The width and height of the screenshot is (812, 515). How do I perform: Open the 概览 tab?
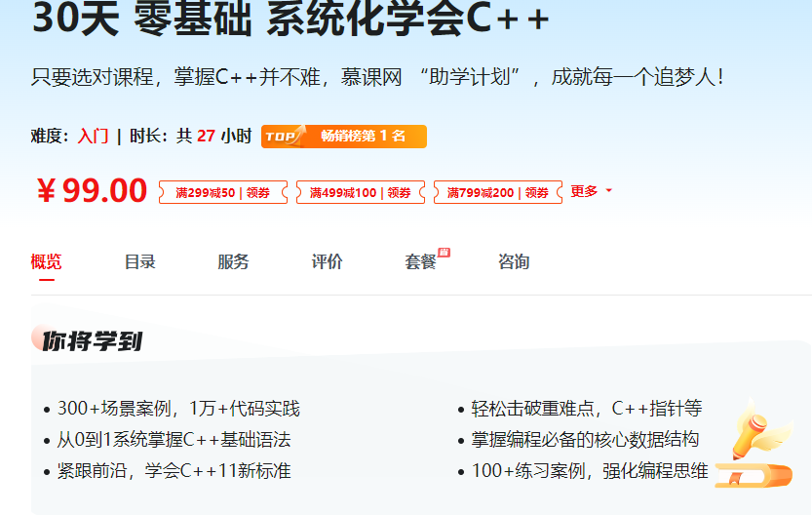(46, 261)
